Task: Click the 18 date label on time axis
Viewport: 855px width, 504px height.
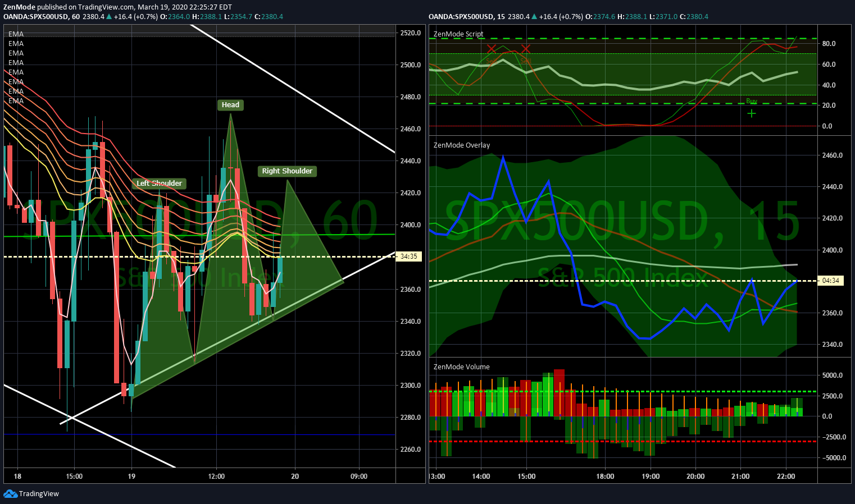Action: tap(17, 476)
